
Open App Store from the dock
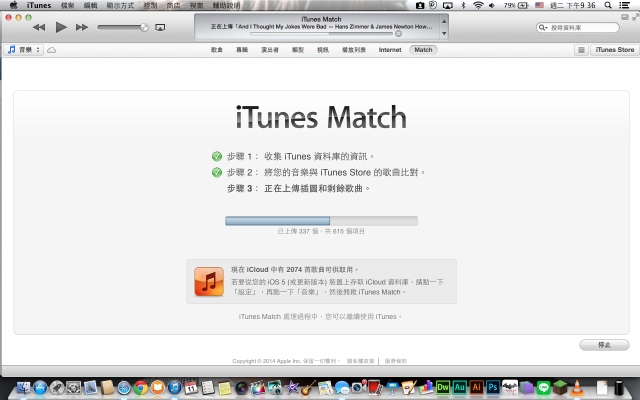point(40,387)
